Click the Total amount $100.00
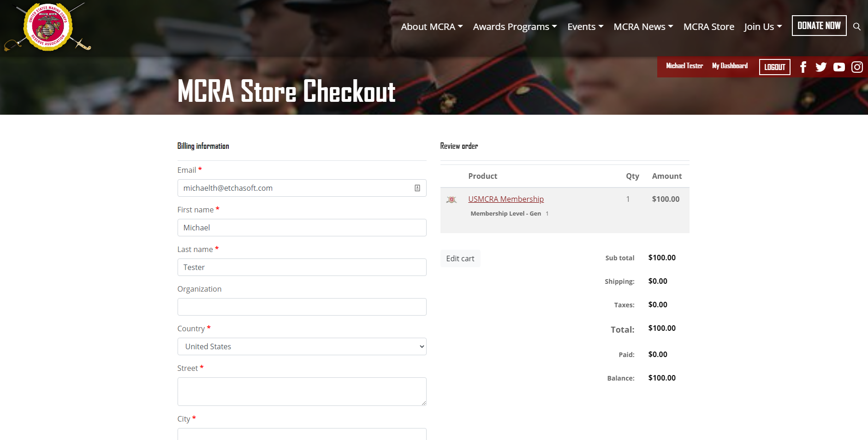Viewport: 868px width, 440px height. (662, 328)
